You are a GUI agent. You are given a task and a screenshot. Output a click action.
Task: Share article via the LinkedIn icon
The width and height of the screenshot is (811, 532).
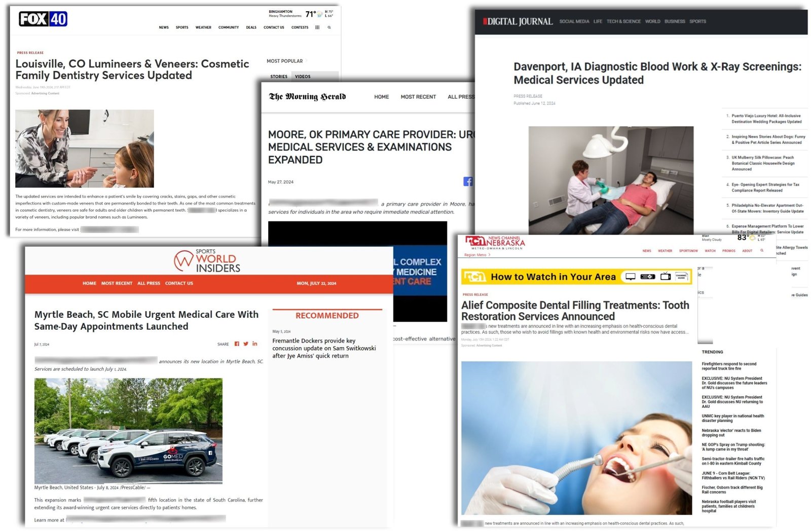coord(254,344)
